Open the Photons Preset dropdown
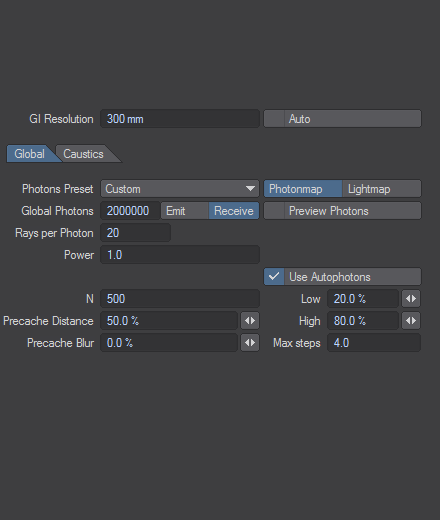This screenshot has width=440, height=520. 180,189
